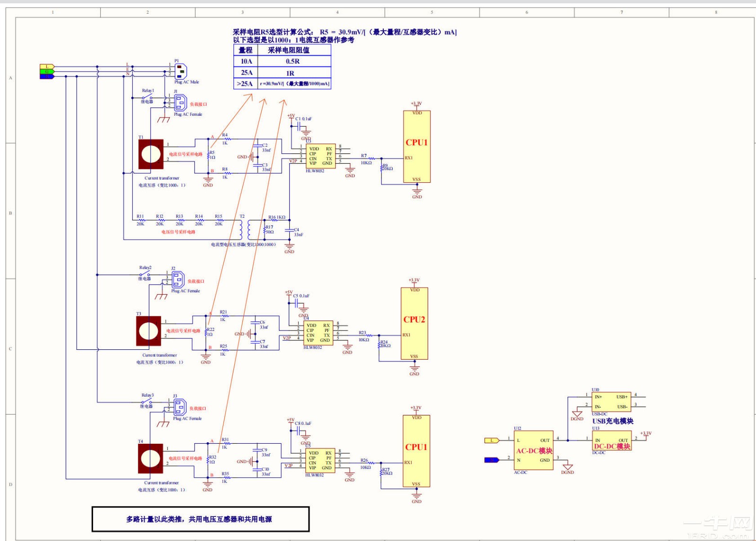Click the '1R' table cell
This screenshot has width=756, height=541.
(294, 73)
